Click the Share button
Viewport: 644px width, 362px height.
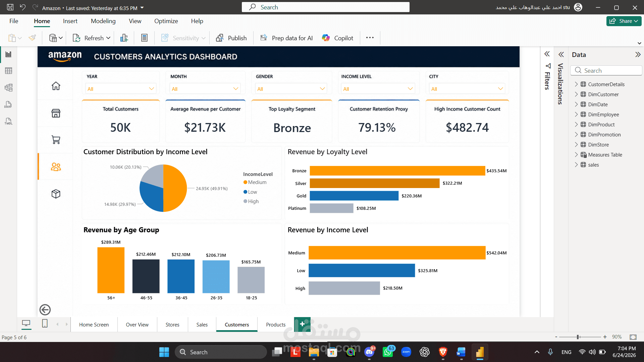point(624,21)
